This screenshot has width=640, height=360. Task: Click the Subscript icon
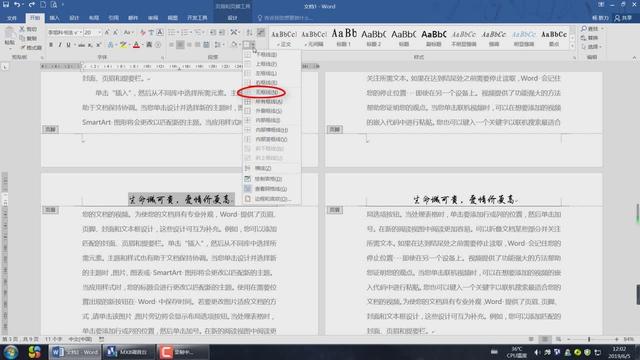pyautogui.click(x=90, y=45)
